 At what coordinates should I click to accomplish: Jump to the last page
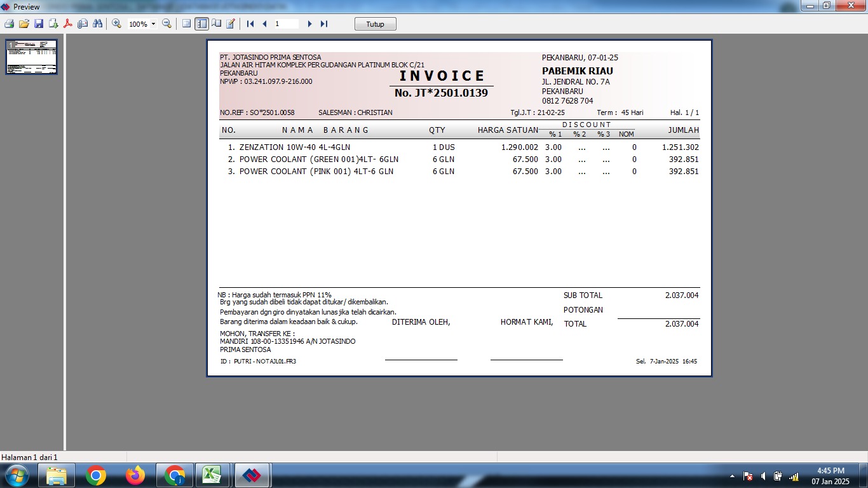324,24
